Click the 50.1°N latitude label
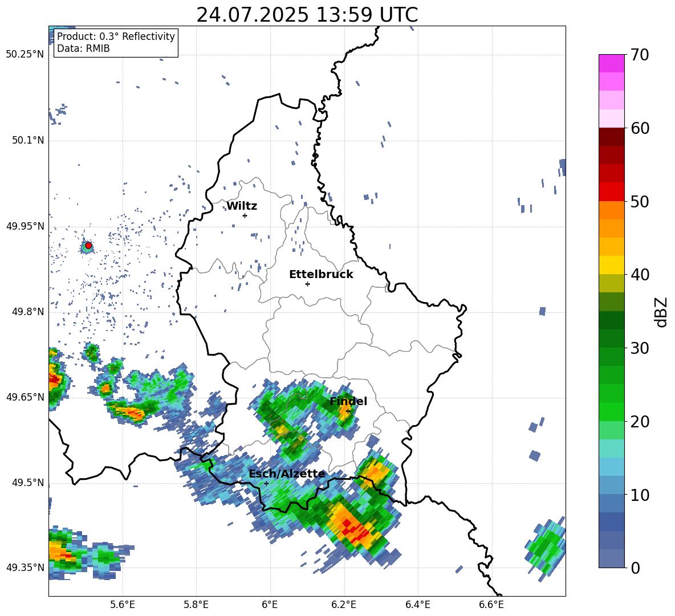The image size is (675, 616). pyautogui.click(x=27, y=141)
